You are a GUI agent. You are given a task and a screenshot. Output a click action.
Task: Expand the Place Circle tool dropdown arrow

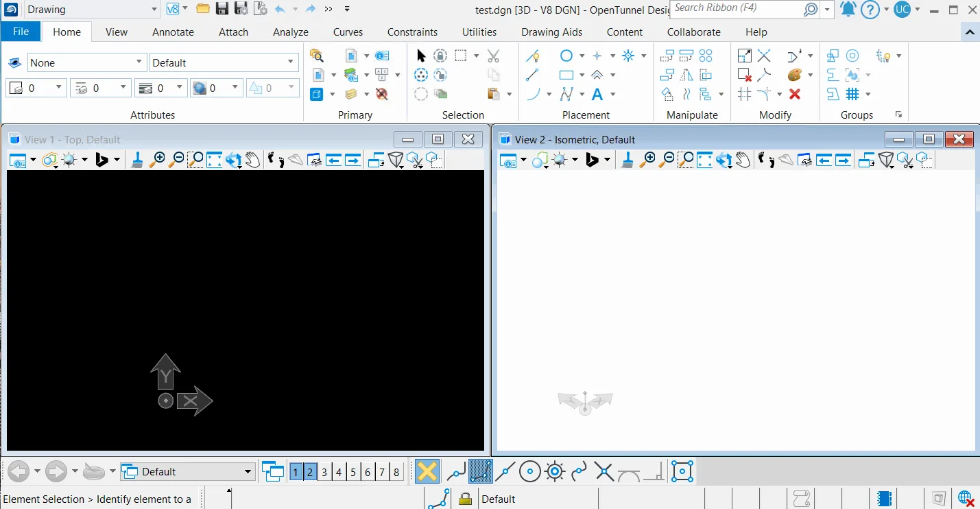pyautogui.click(x=582, y=56)
